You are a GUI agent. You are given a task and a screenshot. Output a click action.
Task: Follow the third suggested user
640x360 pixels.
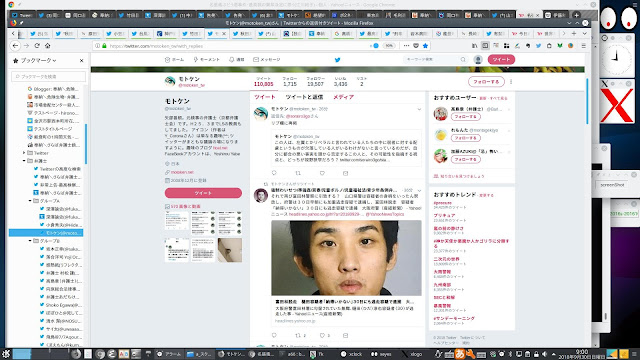click(466, 159)
